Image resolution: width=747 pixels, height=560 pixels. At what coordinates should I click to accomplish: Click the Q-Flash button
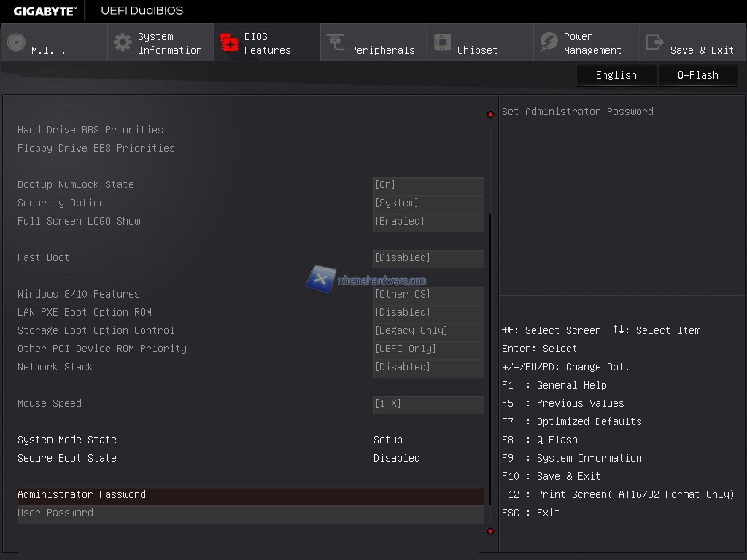point(697,75)
